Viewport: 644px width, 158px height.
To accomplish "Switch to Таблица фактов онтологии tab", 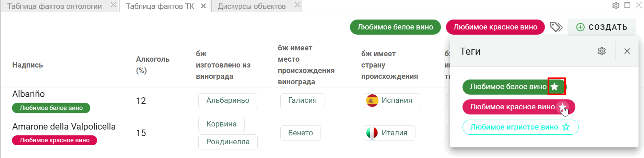I will (55, 6).
